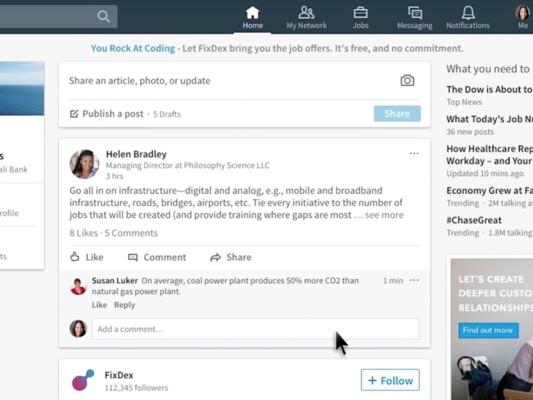Click the blue Share button
Image resolution: width=533 pixels, height=400 pixels.
(397, 114)
